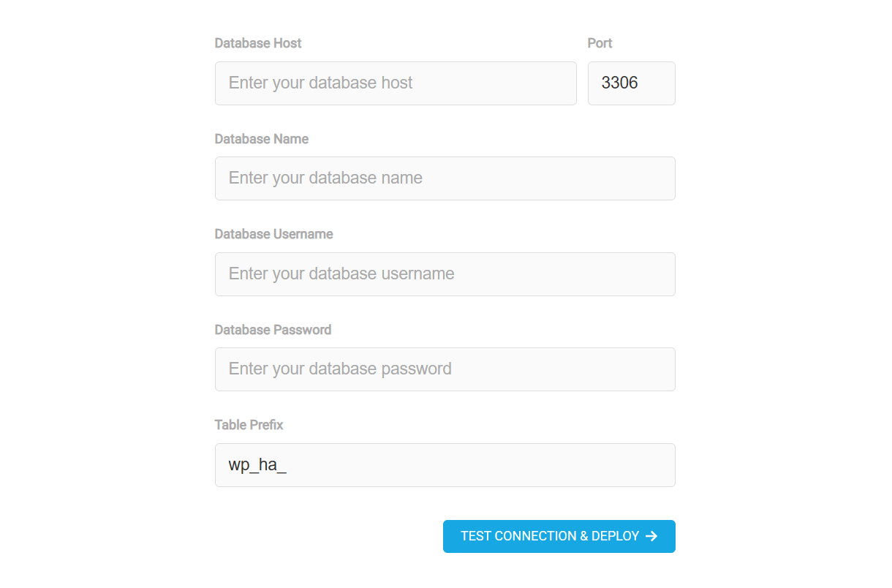
Task: Select the Port field showing 3306
Action: (631, 83)
